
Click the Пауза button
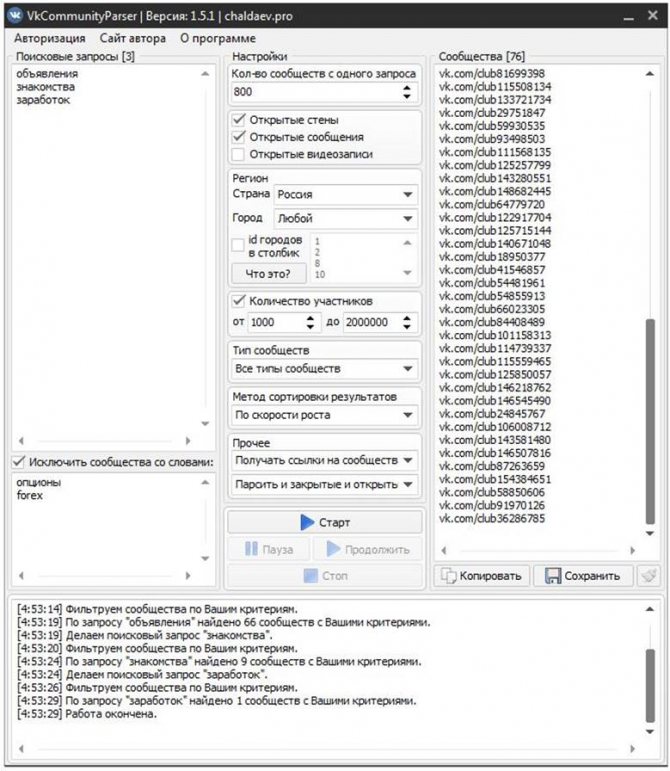(268, 549)
